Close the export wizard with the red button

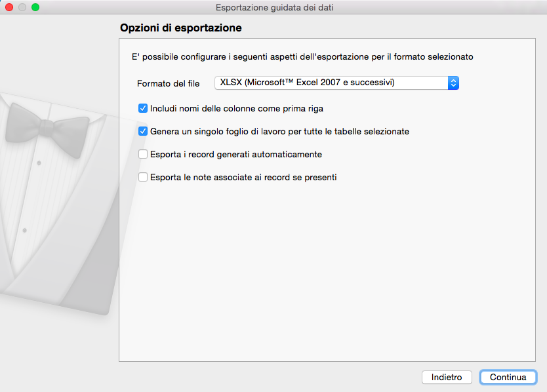point(9,7)
